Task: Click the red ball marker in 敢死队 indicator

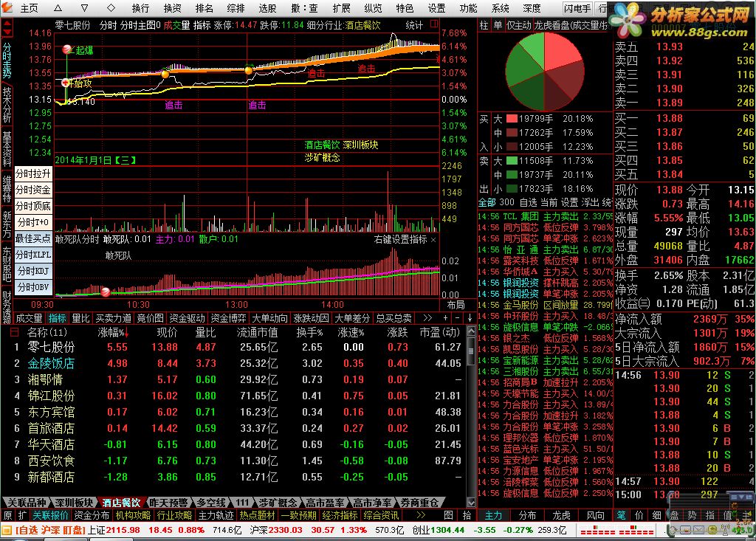Action: click(x=106, y=292)
